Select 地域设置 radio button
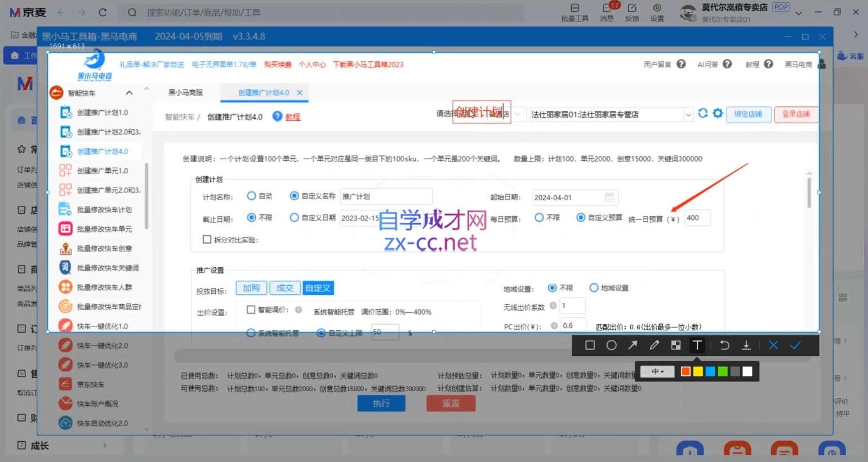The height and width of the screenshot is (462, 868). (x=594, y=288)
